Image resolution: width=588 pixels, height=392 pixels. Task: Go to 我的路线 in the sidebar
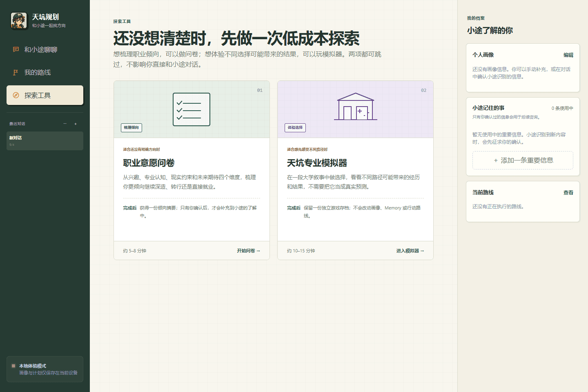[45, 72]
